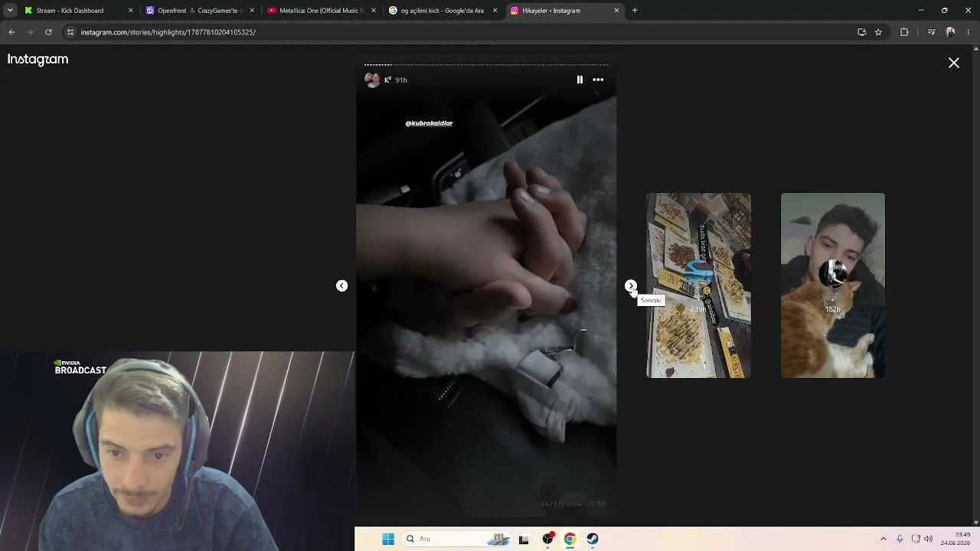Image resolution: width=980 pixels, height=551 pixels.
Task: Reload the Instagram page
Action: pos(48,32)
